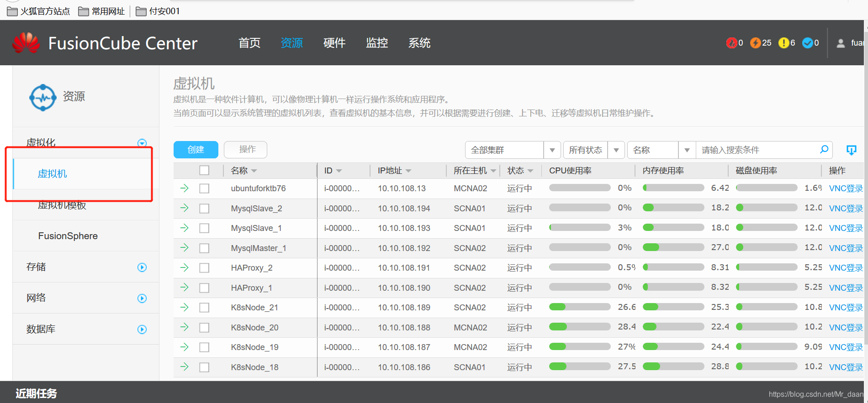Image resolution: width=868 pixels, height=403 pixels.
Task: Open cleared alarms blue check icon
Action: (x=807, y=43)
